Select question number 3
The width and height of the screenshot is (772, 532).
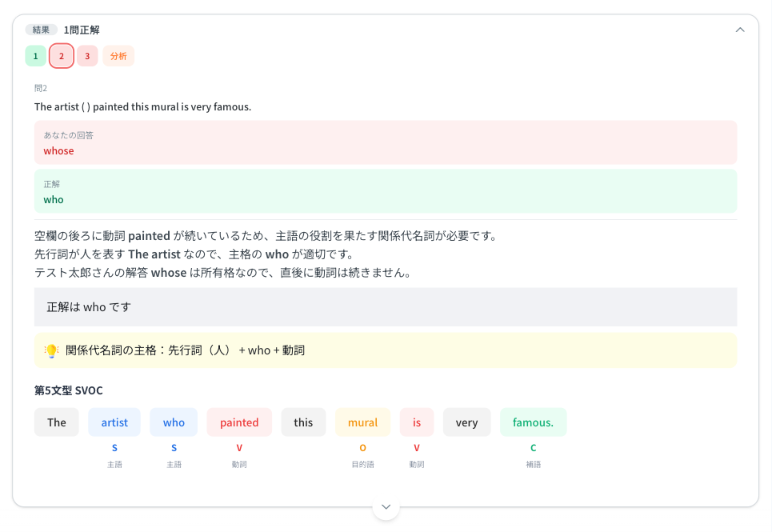87,55
